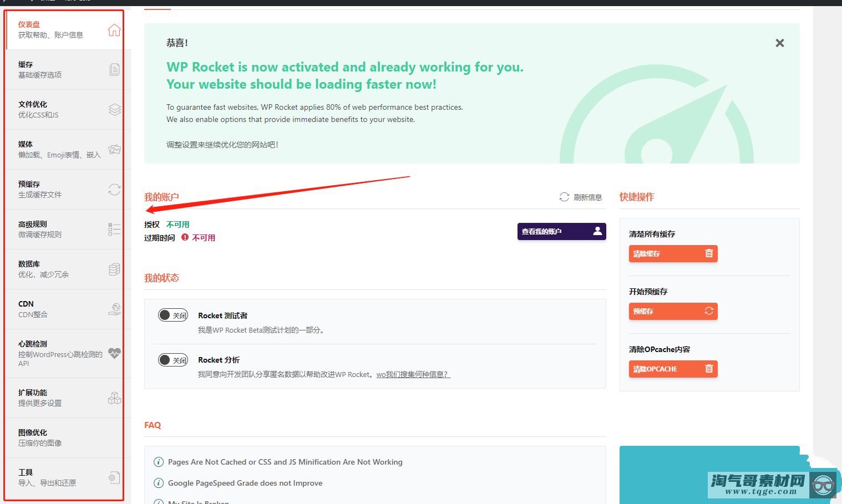This screenshot has height=504, width=842.
Task: Switch to the 心跳检测 tab
Action: (68, 354)
